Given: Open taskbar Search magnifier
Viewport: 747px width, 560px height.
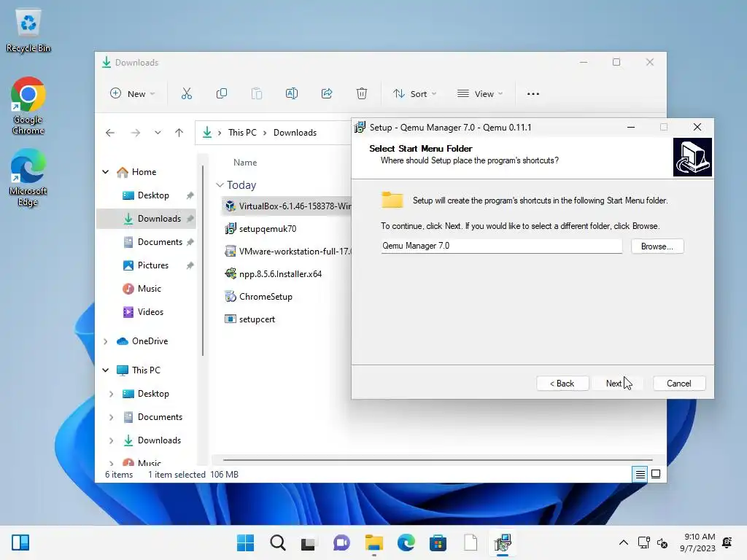Looking at the screenshot, I should 278,542.
